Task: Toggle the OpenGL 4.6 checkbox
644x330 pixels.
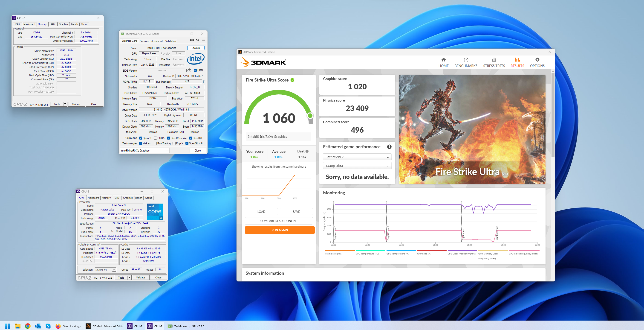Action: click(x=187, y=143)
